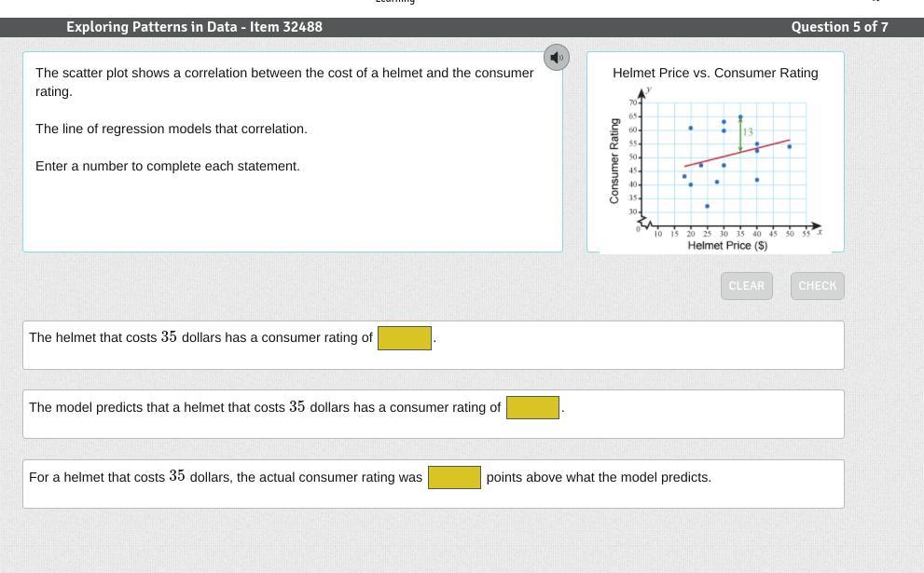Click the data point at the top of green arrow
Image resolution: width=924 pixels, height=573 pixels.
pos(740,117)
